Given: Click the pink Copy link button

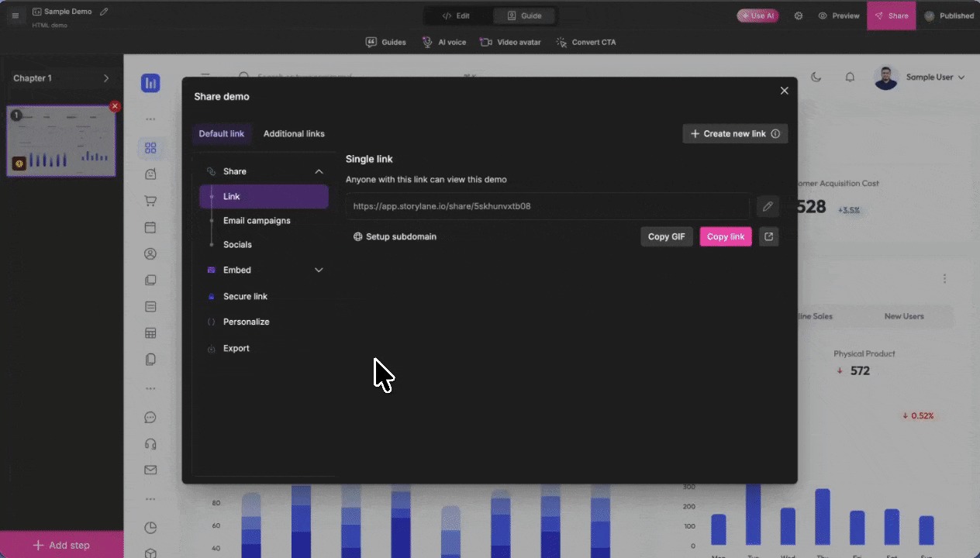Looking at the screenshot, I should [x=726, y=236].
